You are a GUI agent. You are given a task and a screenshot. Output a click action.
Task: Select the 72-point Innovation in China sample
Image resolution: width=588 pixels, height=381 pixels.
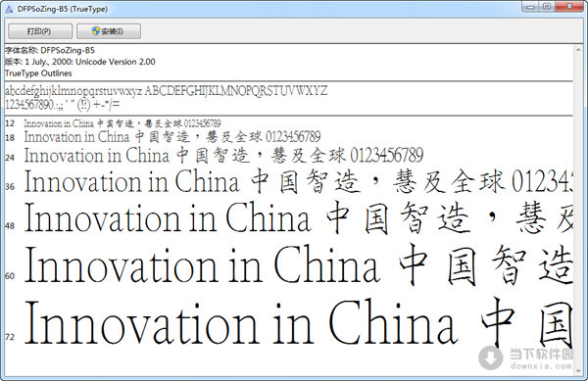click(x=298, y=322)
